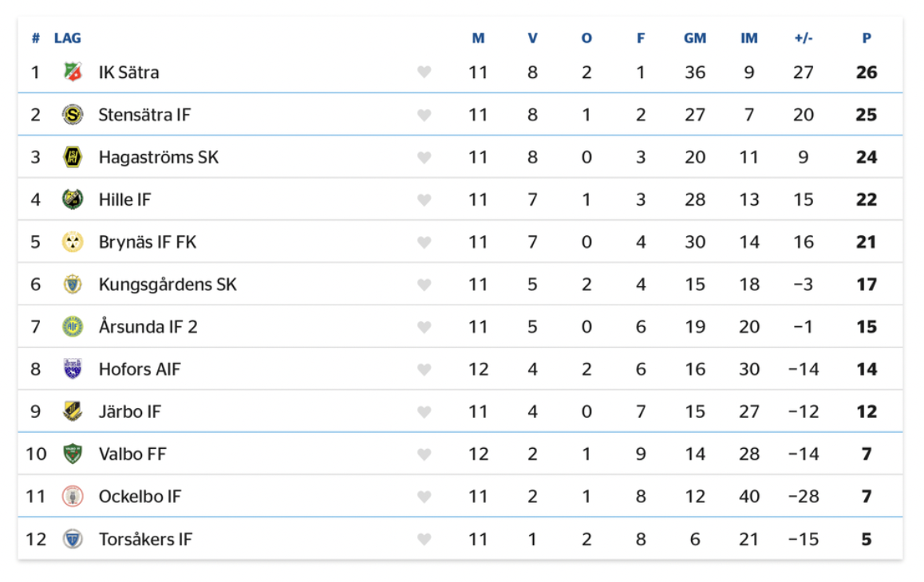Select the LAG column header
Viewport: 924px width, 582px height.
(x=67, y=38)
